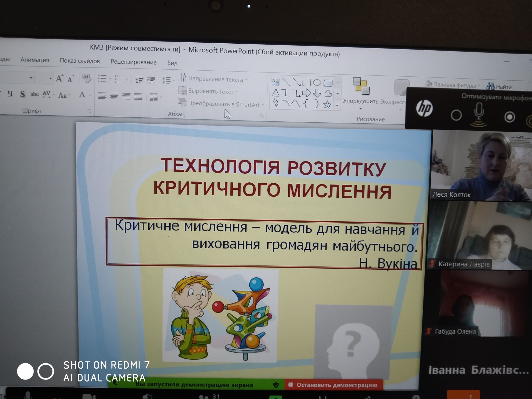Viewport: 532px width, 399px height.
Task: Click the Clear Formatting eraser icon
Action: pyautogui.click(x=86, y=78)
